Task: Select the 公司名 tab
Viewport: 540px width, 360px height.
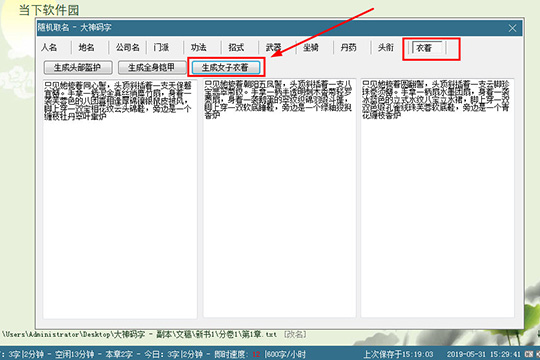Action: [x=127, y=47]
